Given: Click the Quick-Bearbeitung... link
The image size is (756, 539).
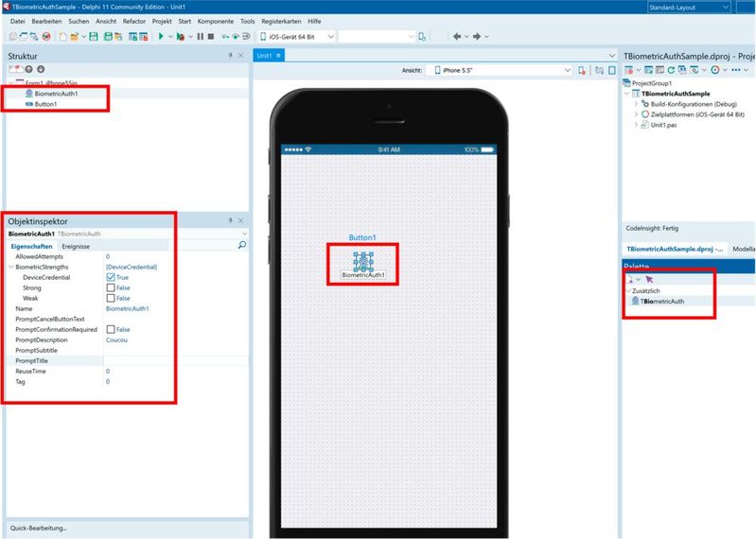Looking at the screenshot, I should [x=38, y=528].
